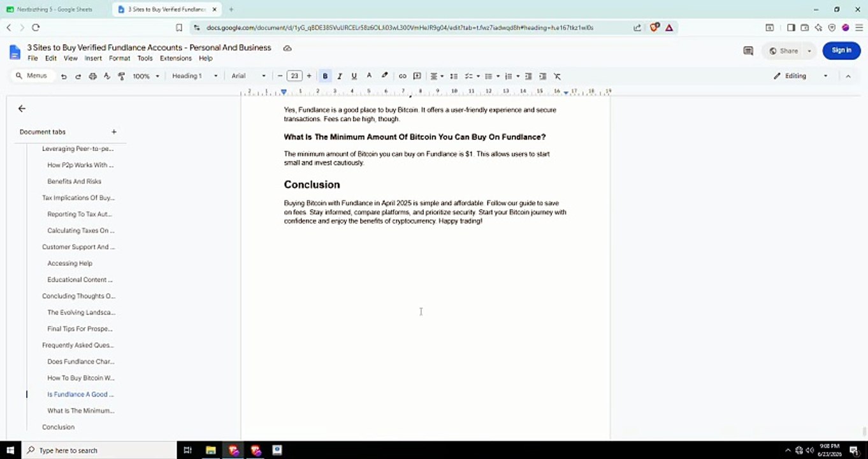Reload the page in the browser
The image size is (868, 459).
(36, 27)
